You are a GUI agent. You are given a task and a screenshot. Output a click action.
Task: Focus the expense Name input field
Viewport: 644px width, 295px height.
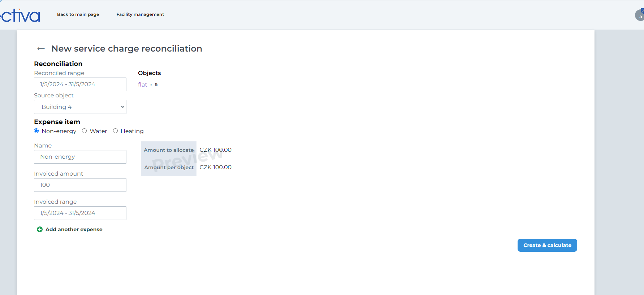coord(80,157)
